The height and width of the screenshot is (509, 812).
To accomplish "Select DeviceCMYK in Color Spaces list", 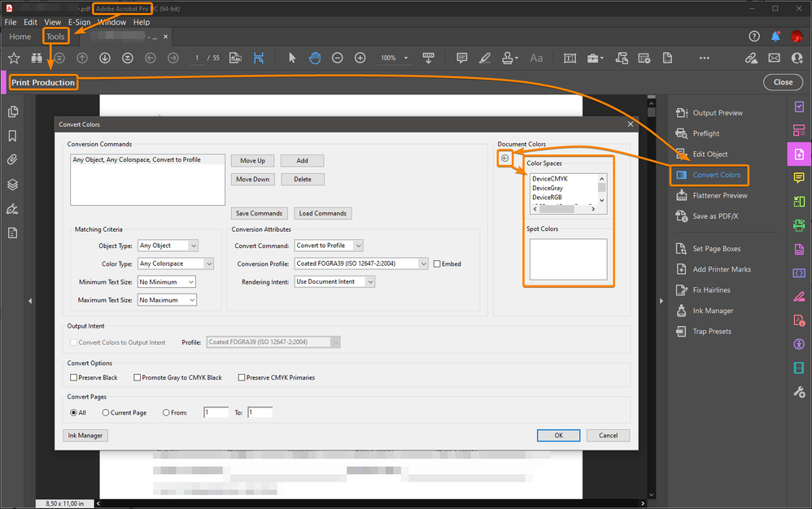I will 550,179.
